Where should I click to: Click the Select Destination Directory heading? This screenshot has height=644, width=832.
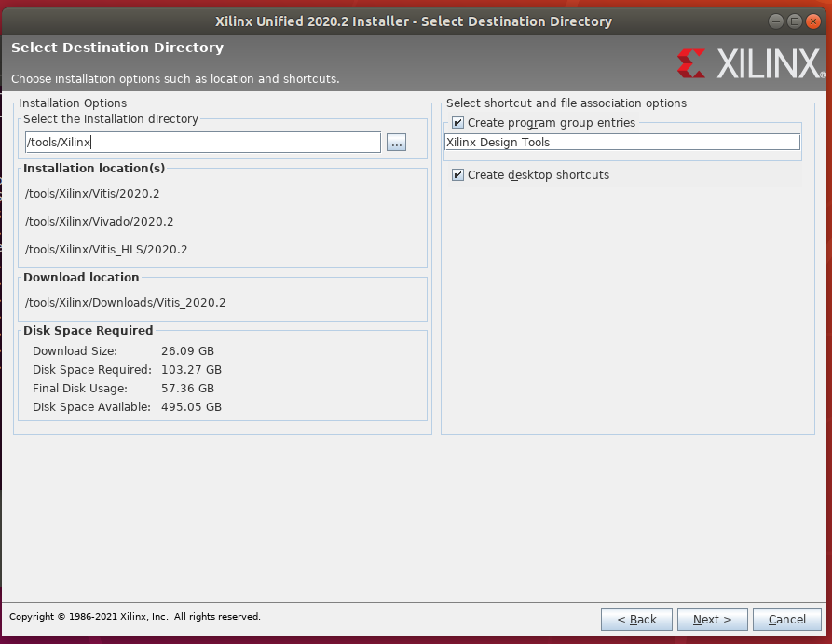pyautogui.click(x=117, y=48)
